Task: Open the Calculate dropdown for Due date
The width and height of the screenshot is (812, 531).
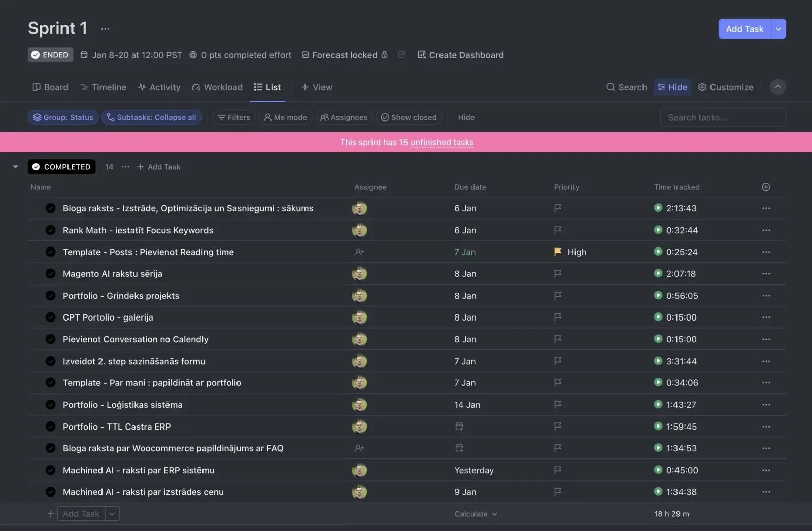Action: pyautogui.click(x=476, y=514)
